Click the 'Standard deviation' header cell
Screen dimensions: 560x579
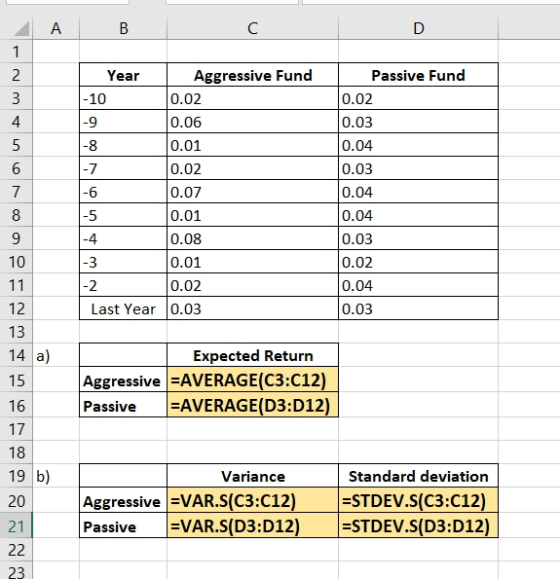(x=418, y=476)
